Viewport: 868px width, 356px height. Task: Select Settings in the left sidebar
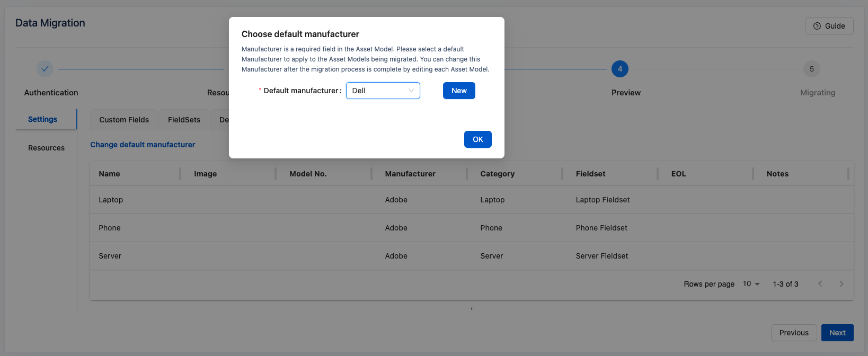tap(42, 119)
